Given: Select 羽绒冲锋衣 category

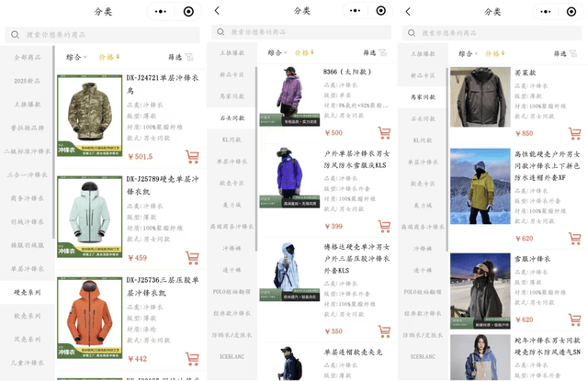Looking at the screenshot, I should point(27,222).
